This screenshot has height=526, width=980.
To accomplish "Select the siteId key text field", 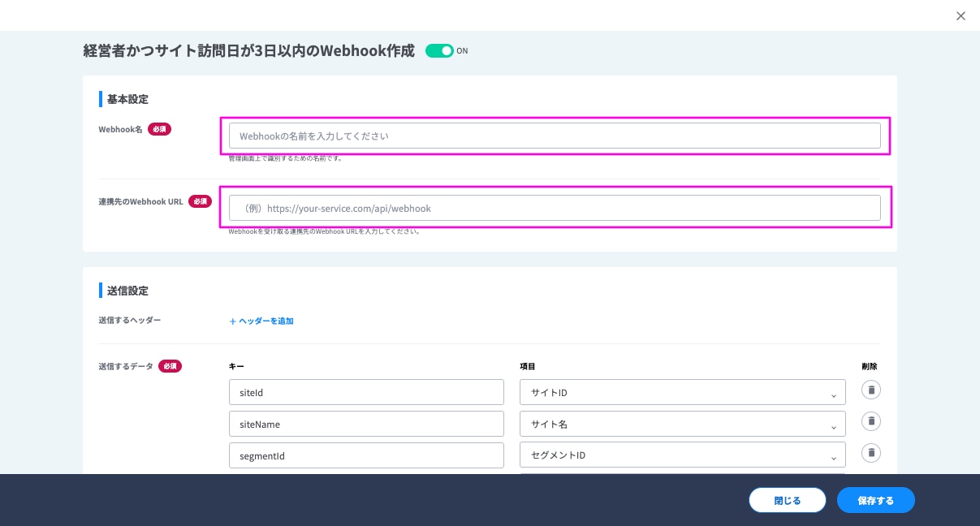I will click(x=366, y=392).
